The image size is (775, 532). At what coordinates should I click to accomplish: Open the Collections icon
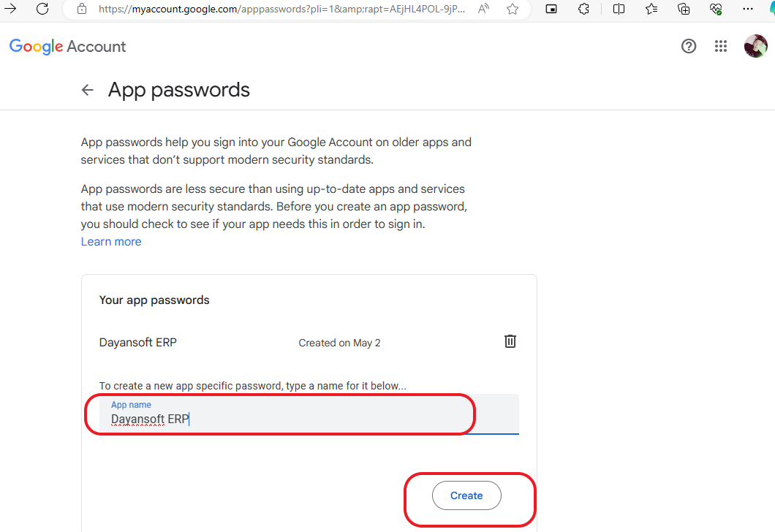pyautogui.click(x=684, y=9)
